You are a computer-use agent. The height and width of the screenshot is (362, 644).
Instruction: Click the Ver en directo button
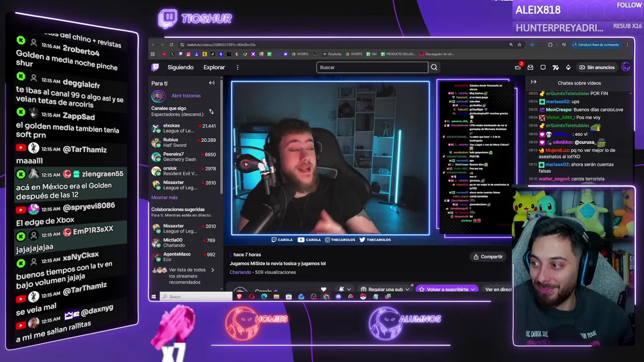coord(498,289)
